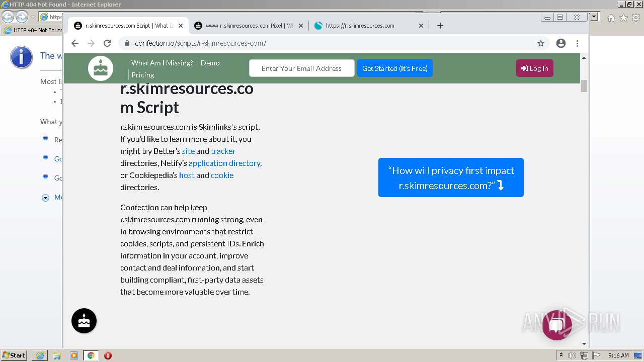This screenshot has width=644, height=362.
Task: Expand the More information arrow in IE
Action: [45, 198]
